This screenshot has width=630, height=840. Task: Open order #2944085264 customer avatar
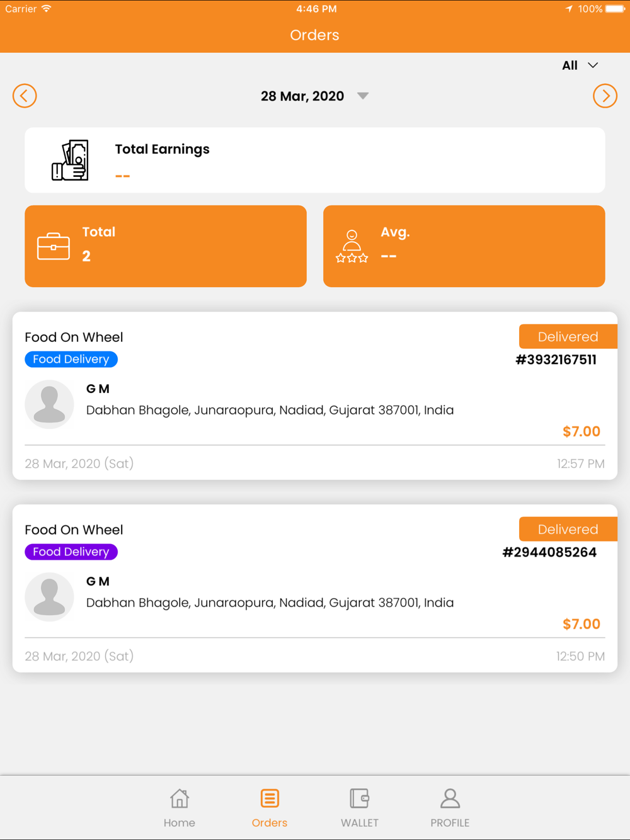(x=49, y=597)
